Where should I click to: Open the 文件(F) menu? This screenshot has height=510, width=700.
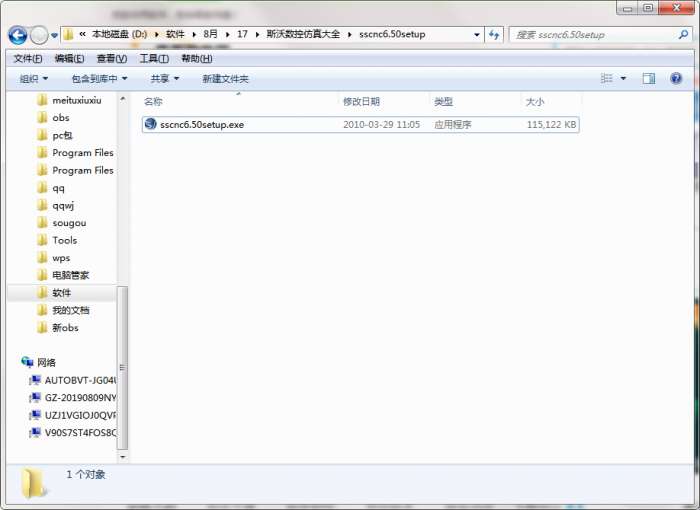tap(28, 59)
